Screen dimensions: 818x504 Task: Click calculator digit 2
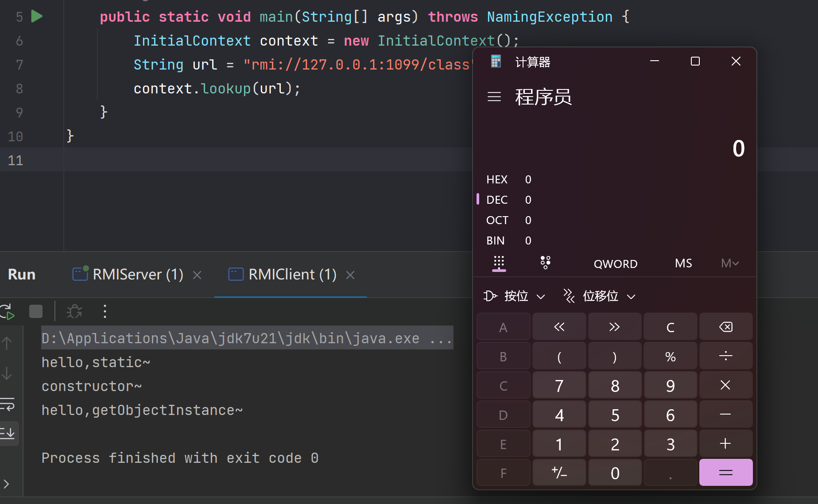pyautogui.click(x=615, y=444)
